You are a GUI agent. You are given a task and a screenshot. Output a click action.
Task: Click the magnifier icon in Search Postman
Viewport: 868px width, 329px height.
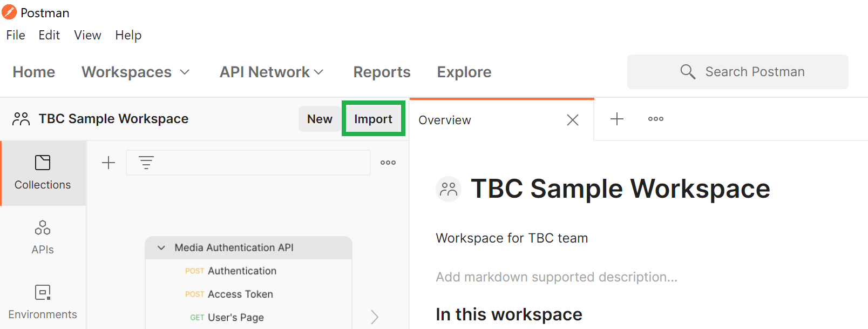[x=688, y=71]
